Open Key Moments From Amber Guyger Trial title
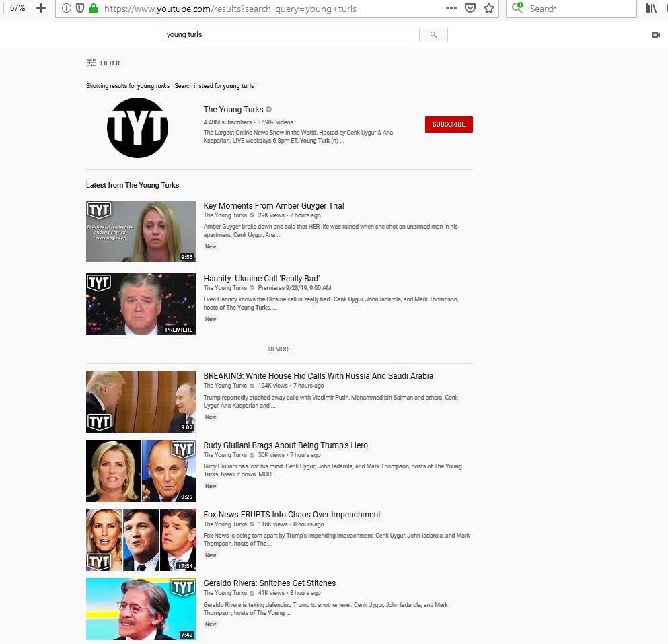Screen dimensions: 668x644 274,206
